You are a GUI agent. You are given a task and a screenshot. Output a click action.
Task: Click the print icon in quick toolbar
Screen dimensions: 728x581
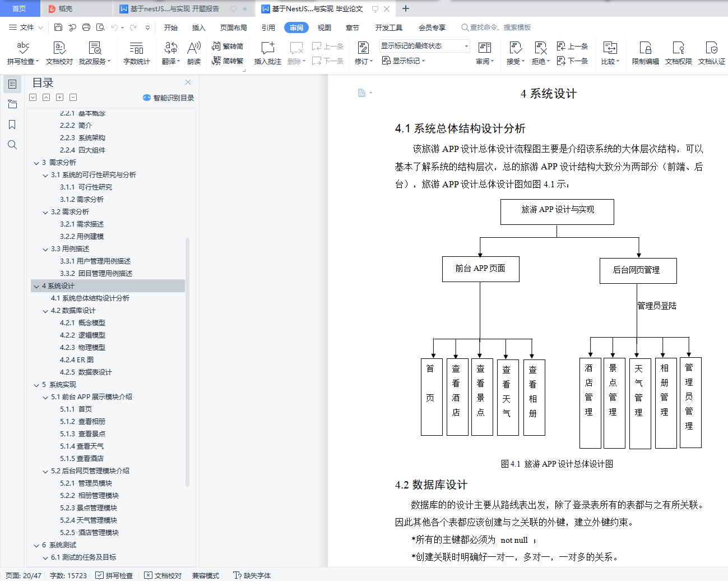click(86, 27)
